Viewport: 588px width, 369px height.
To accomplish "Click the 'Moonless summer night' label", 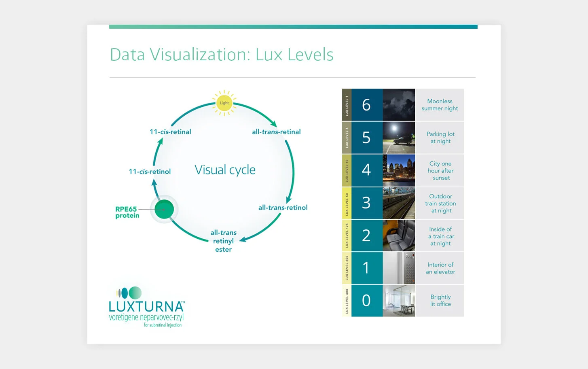I will coord(440,105).
